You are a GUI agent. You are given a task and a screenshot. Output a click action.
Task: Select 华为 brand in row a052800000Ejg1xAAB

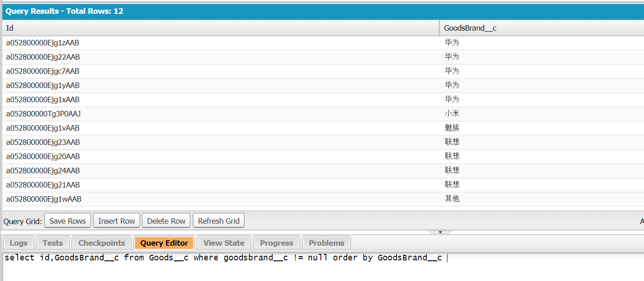pyautogui.click(x=542, y=99)
